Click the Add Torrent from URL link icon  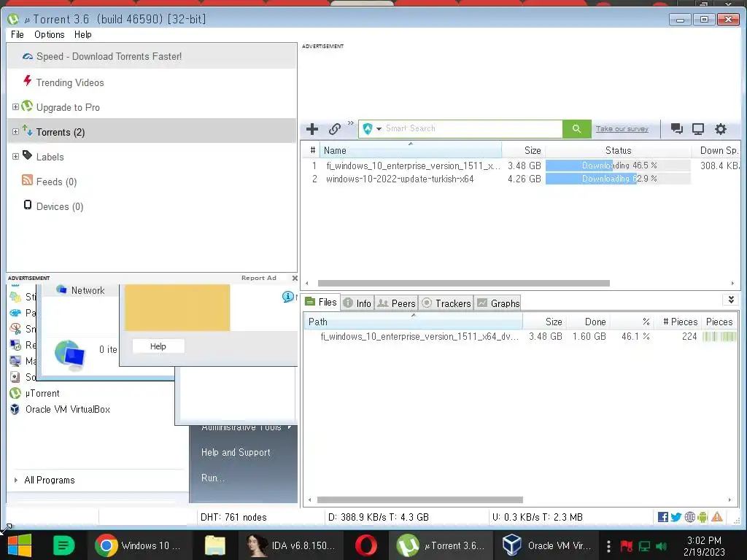pos(334,128)
